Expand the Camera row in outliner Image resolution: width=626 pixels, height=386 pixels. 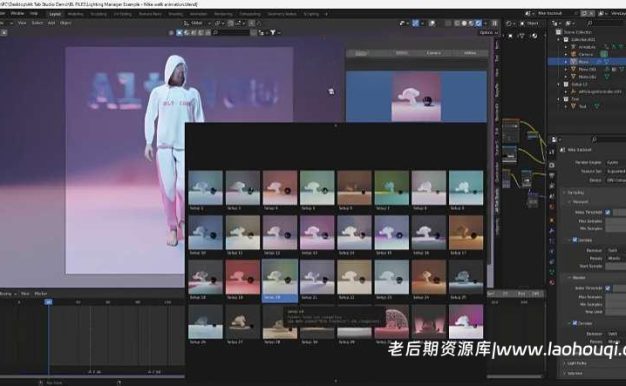coord(566,54)
